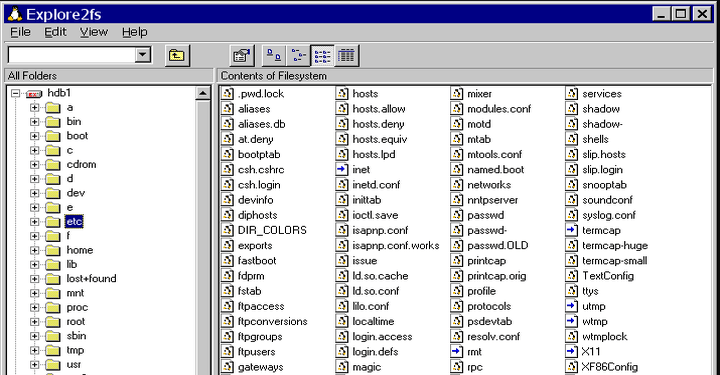Switch to small icons view
This screenshot has width=720, height=375.
tap(298, 56)
